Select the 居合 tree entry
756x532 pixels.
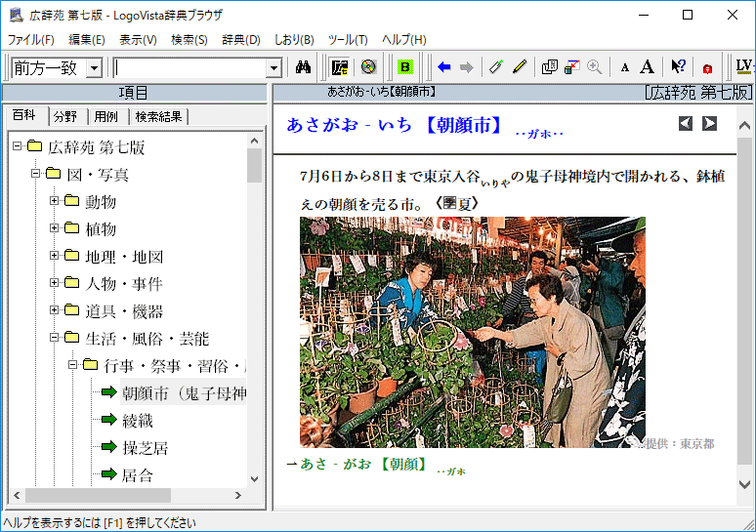click(x=138, y=475)
